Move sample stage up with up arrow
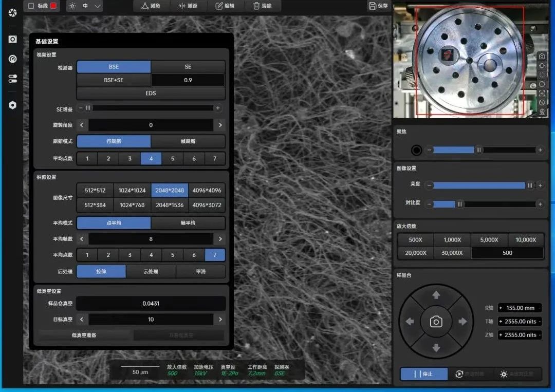 coord(436,295)
